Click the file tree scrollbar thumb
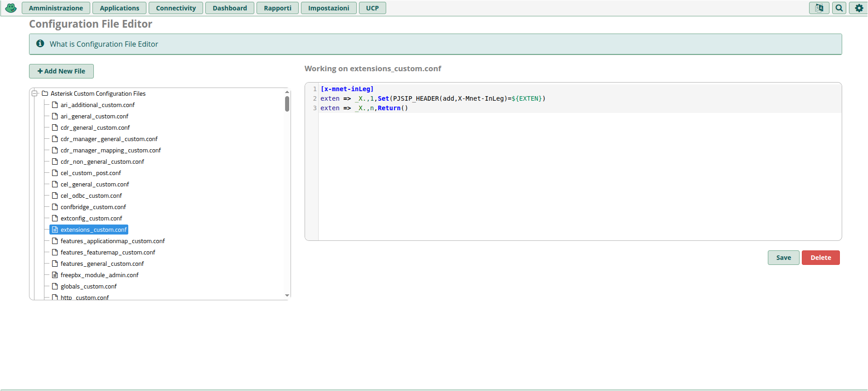868x391 pixels. pyautogui.click(x=287, y=104)
